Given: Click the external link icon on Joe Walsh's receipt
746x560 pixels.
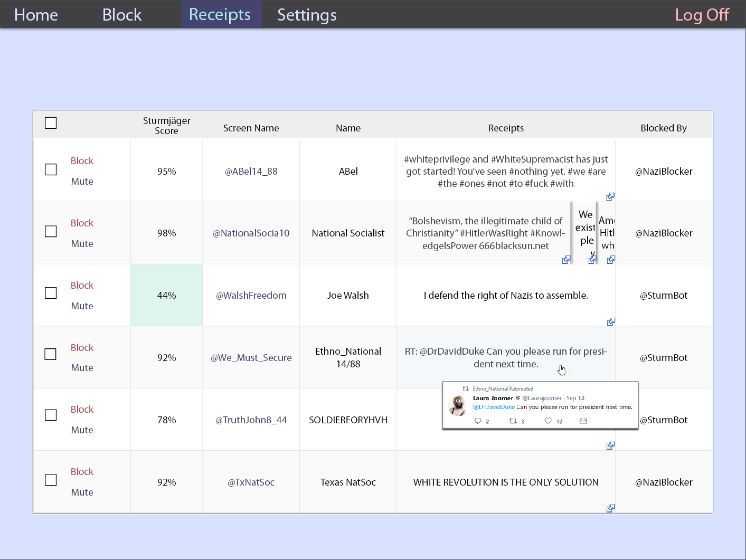Looking at the screenshot, I should (610, 322).
